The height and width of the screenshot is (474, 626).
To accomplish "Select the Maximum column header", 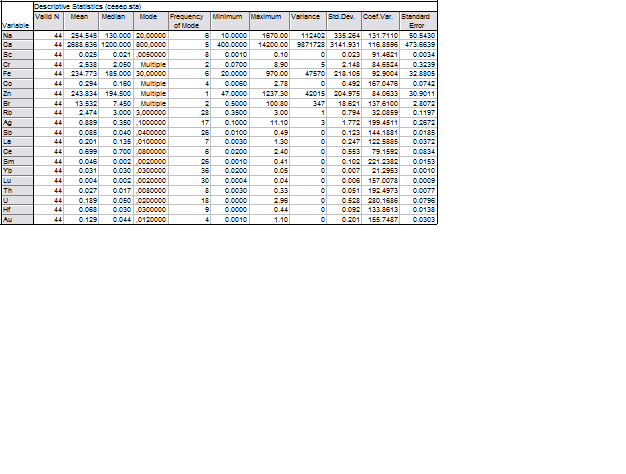I will (269, 21).
